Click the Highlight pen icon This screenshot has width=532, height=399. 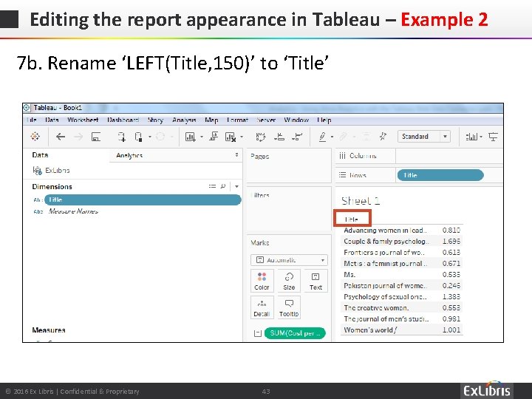pyautogui.click(x=322, y=137)
